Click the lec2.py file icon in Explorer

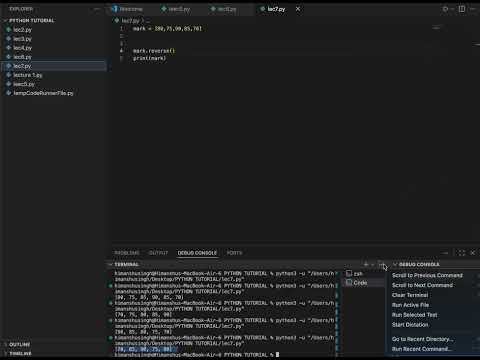click(x=9, y=30)
